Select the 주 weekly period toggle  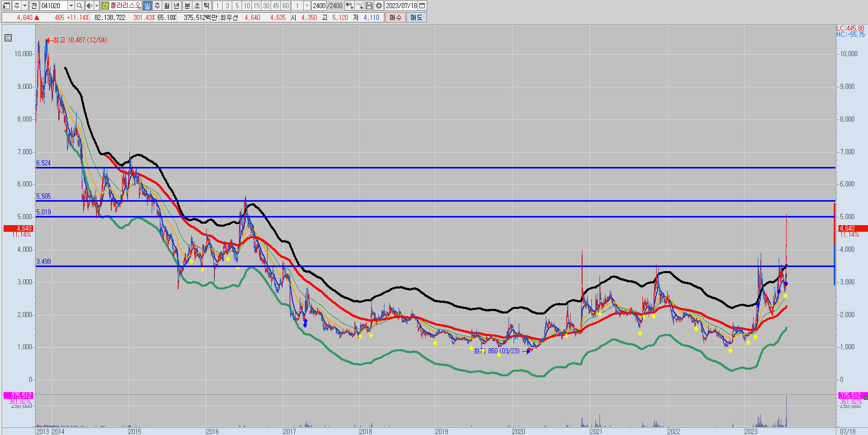tap(157, 6)
